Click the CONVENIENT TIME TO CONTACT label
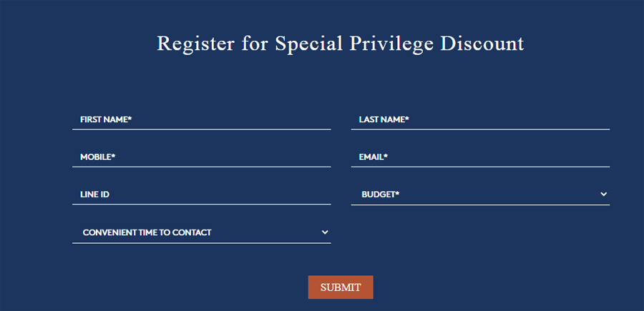 pos(147,232)
